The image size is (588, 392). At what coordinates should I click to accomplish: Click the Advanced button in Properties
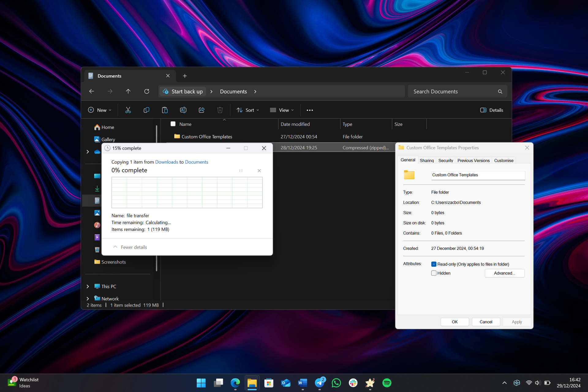click(504, 273)
